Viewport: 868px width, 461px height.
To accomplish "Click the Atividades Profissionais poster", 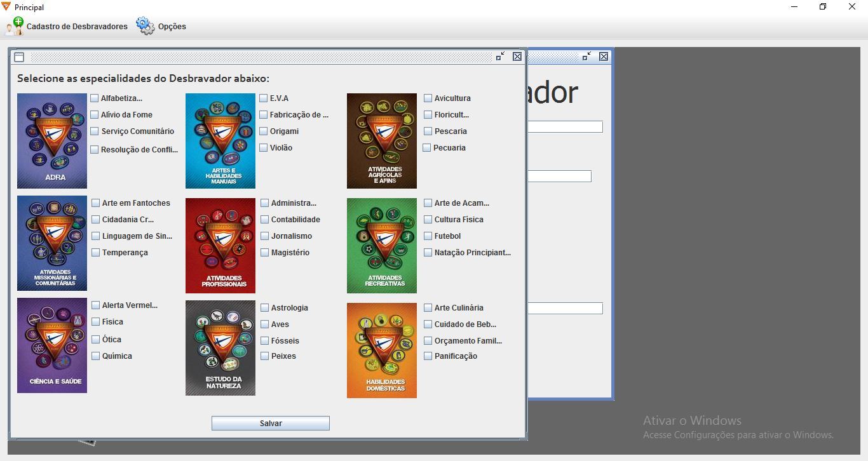I will [x=220, y=246].
